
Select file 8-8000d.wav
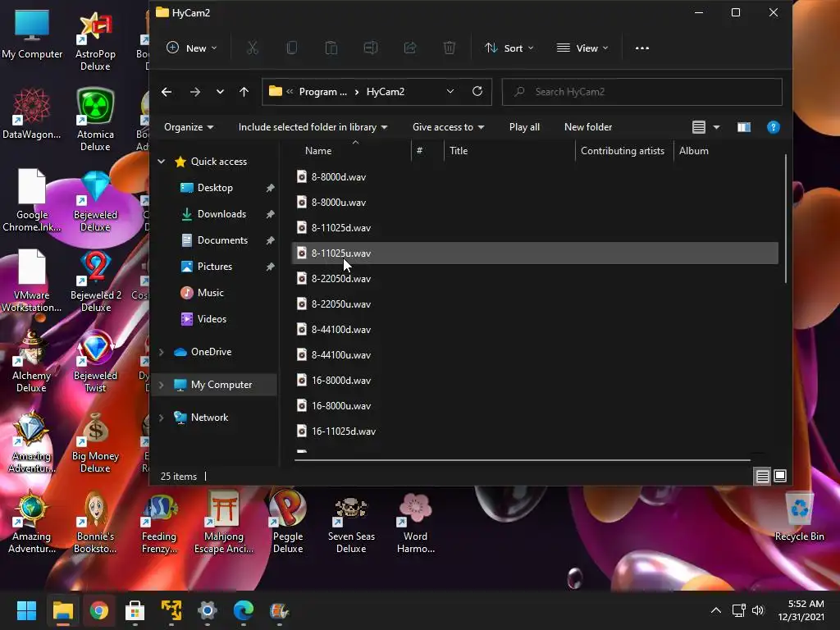339,177
